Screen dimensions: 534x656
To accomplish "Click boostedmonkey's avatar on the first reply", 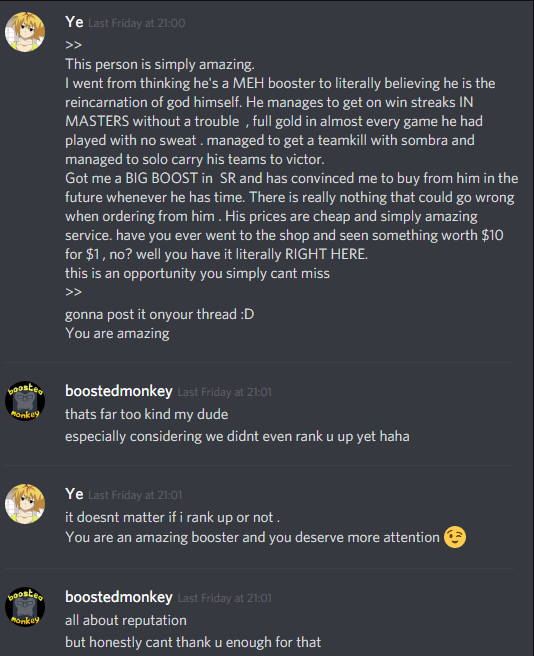I will coord(25,401).
